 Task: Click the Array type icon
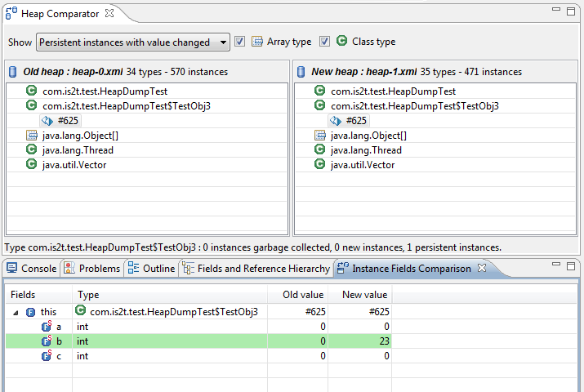pyautogui.click(x=257, y=42)
